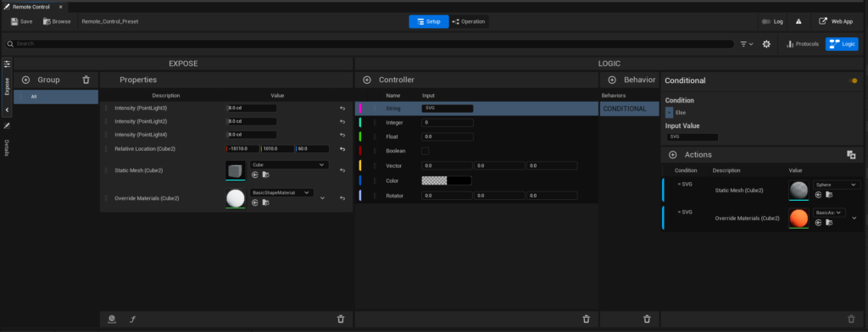
Task: Open the settings gear next to search
Action: point(766,44)
